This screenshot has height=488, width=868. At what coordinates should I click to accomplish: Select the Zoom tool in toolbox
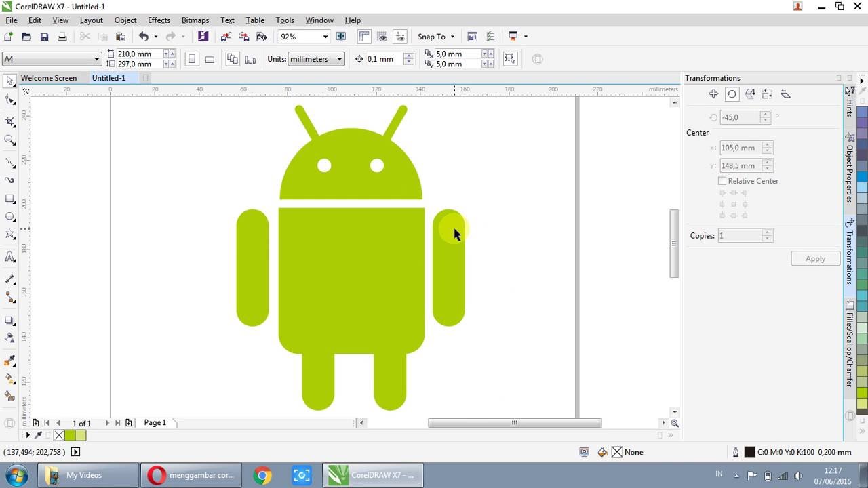coord(9,140)
